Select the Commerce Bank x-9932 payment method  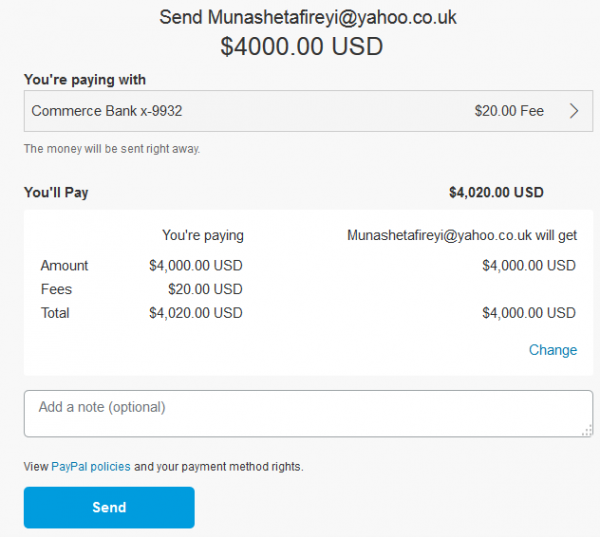[107, 111]
